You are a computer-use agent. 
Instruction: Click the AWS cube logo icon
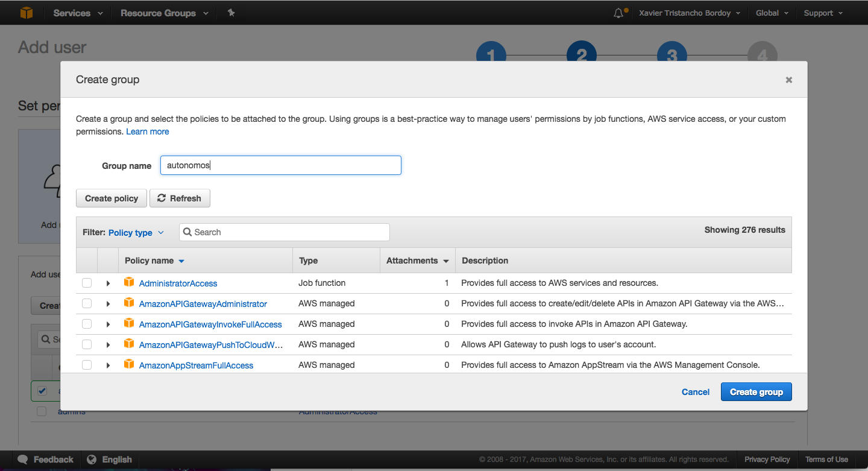(27, 13)
